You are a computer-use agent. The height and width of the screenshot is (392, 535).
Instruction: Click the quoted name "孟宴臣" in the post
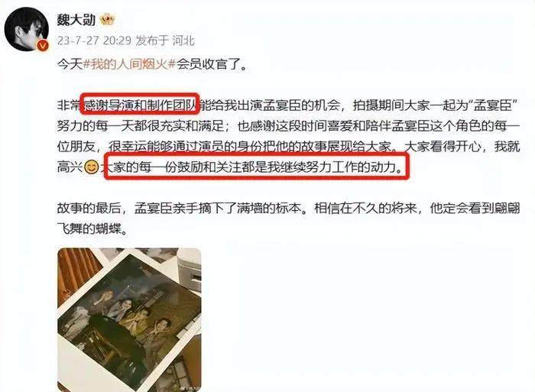coord(495,105)
